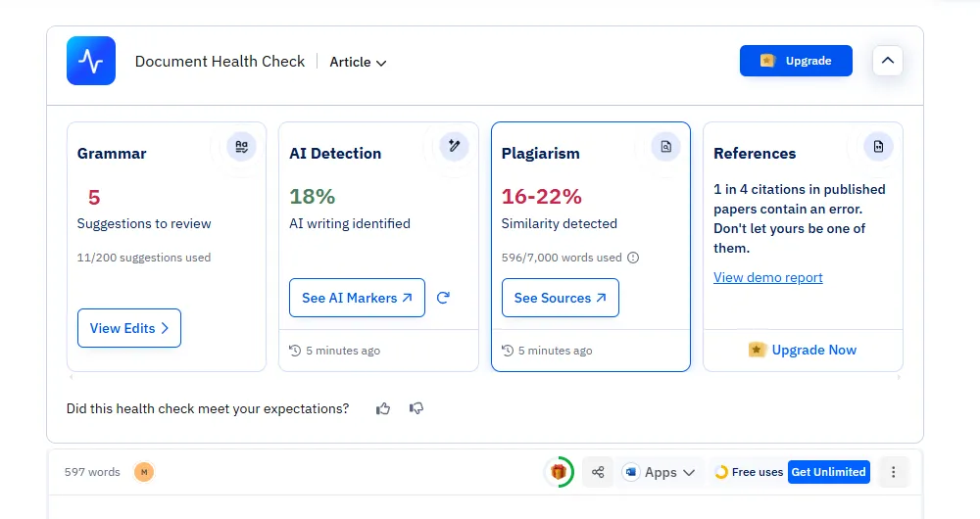Click the Document Health Check pulse logo

[x=91, y=61]
